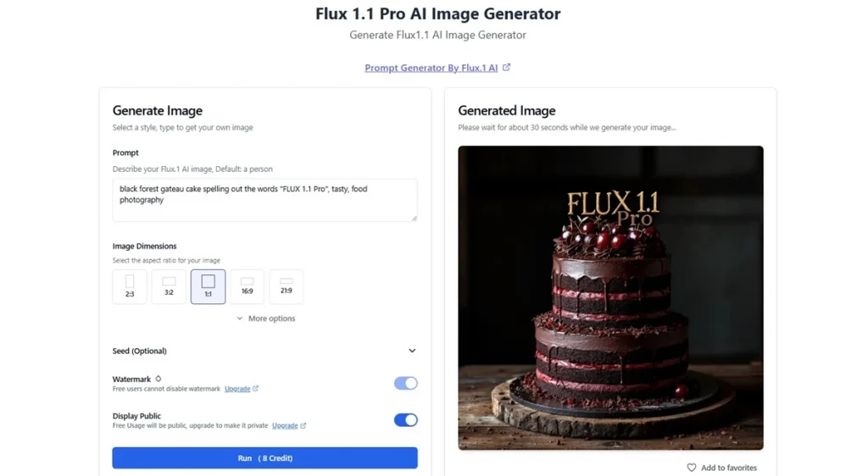Screen dimensions: 868x476
Task: Expand More options under image dimensions
Action: (x=265, y=318)
